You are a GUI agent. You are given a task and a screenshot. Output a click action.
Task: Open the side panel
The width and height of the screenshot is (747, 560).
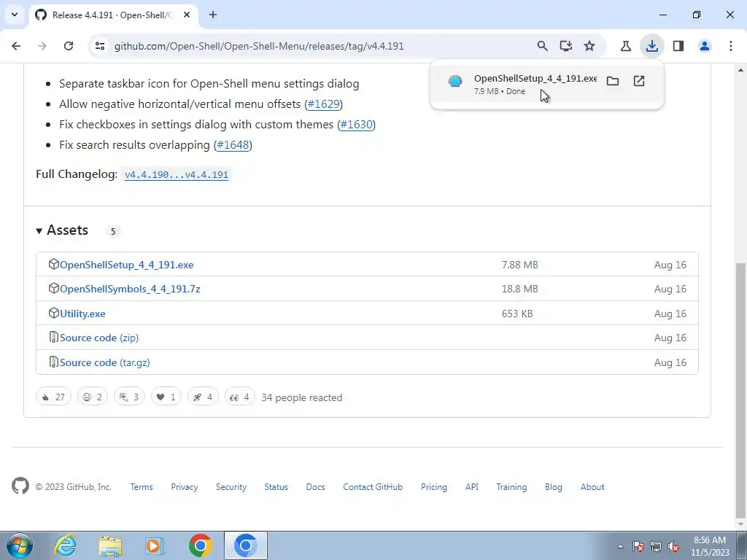[678, 46]
